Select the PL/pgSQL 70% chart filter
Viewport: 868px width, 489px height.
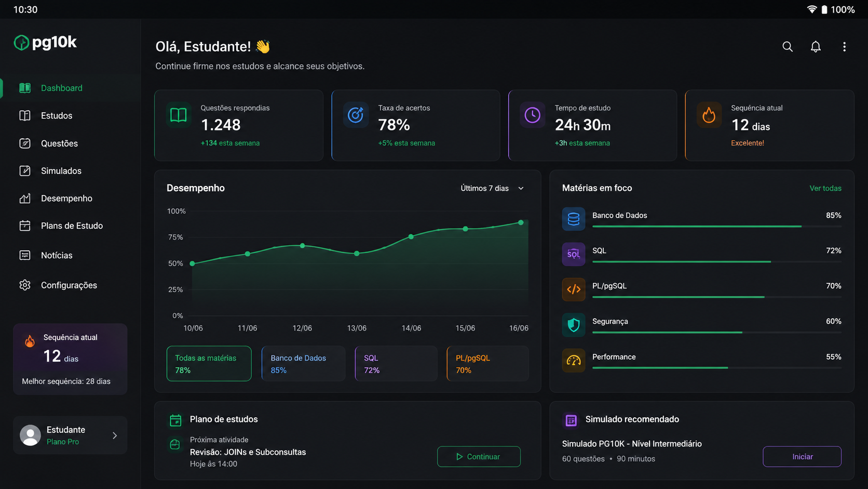487,364
